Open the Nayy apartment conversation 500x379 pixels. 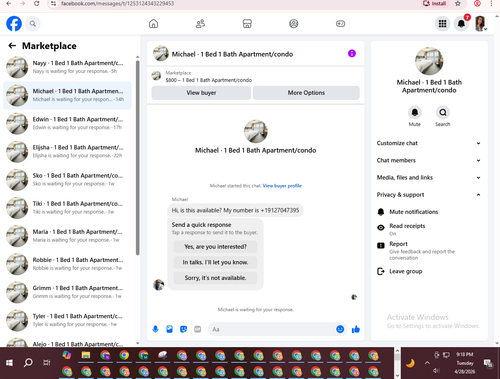[67, 67]
